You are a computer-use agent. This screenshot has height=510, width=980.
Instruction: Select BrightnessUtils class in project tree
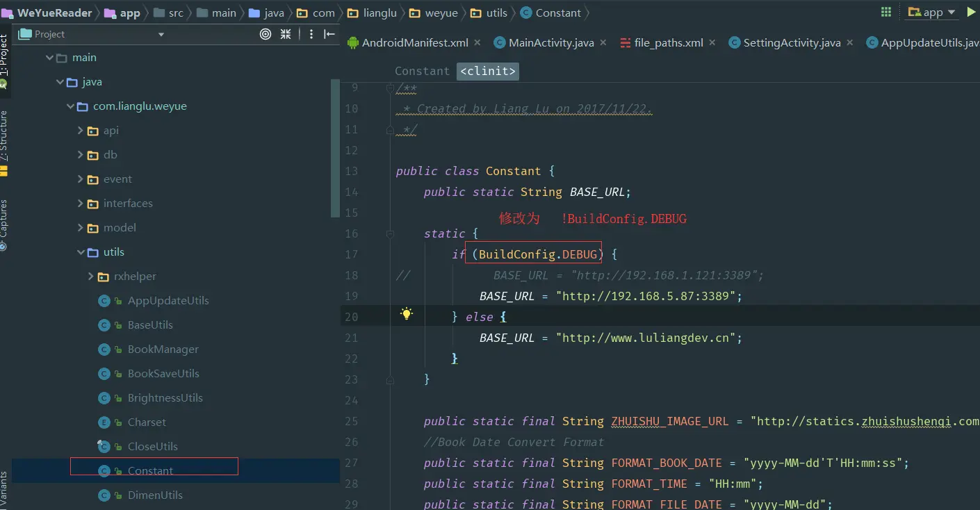click(x=165, y=398)
